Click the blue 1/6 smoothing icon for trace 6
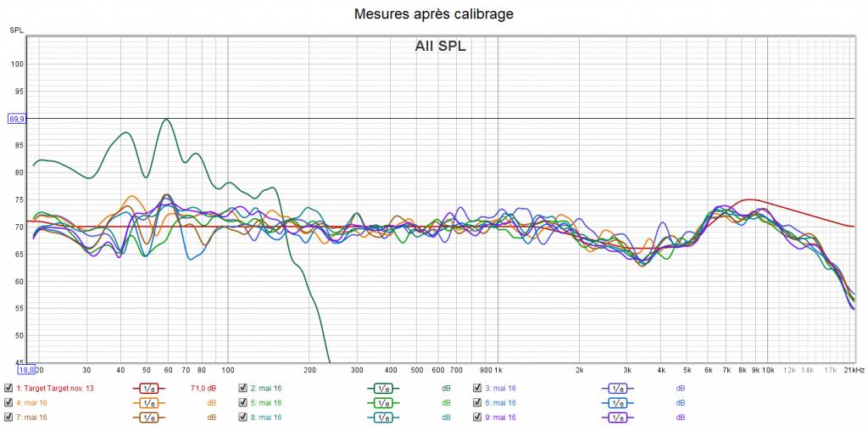 [x=616, y=403]
